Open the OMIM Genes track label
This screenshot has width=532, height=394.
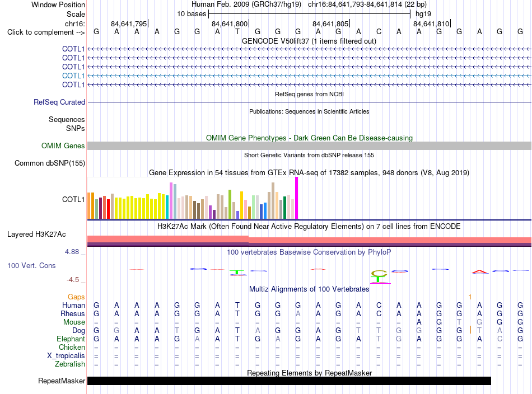pyautogui.click(x=63, y=146)
